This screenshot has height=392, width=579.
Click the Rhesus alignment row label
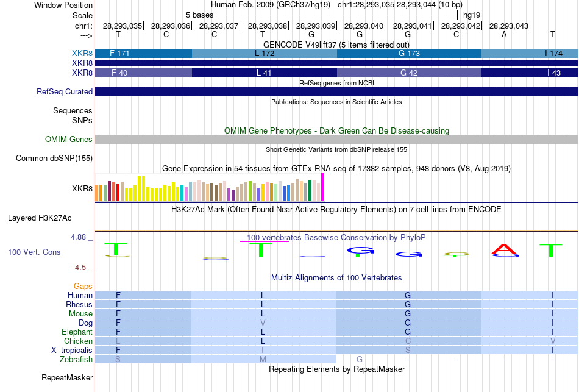[x=79, y=304]
